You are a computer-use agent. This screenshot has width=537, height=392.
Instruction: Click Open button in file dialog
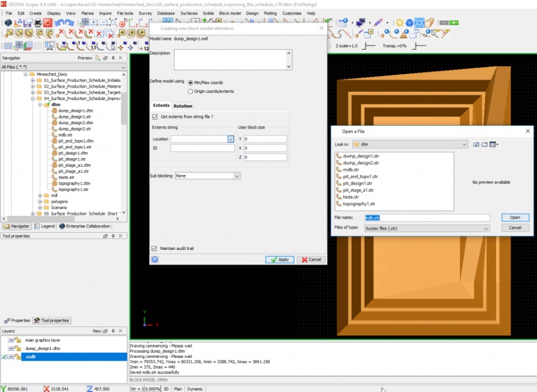pyautogui.click(x=515, y=218)
